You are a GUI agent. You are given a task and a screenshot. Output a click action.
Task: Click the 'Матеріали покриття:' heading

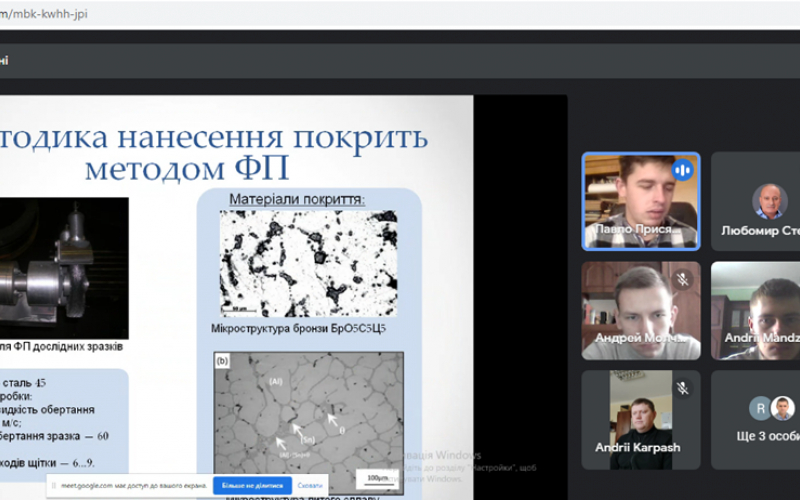(x=297, y=199)
